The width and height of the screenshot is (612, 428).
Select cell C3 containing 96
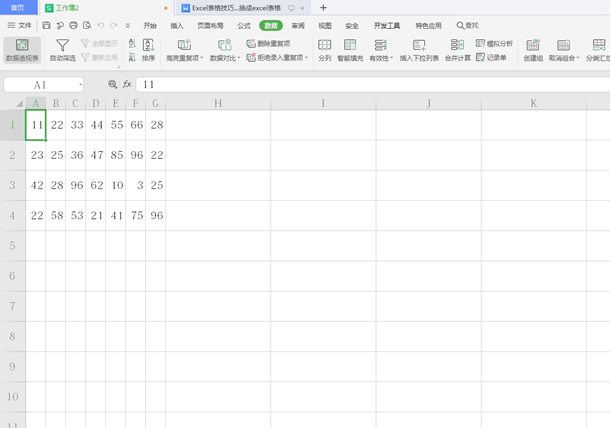tap(76, 185)
